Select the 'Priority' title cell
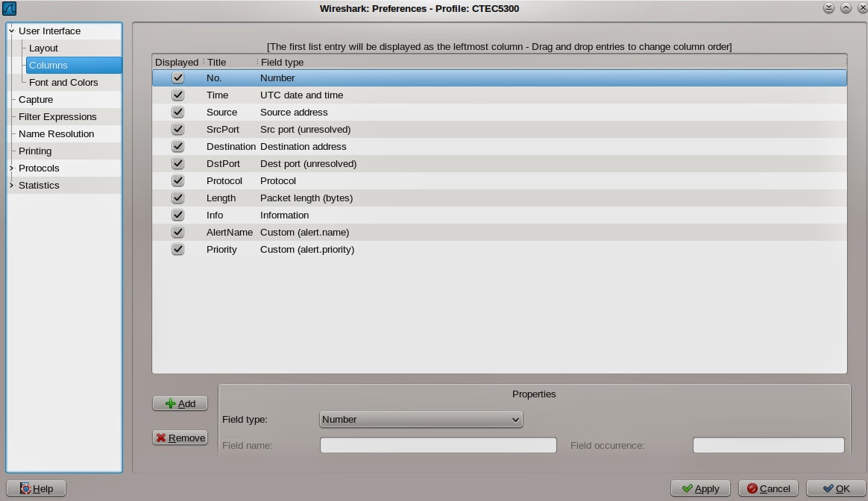This screenshot has width=868, height=501. tap(221, 250)
